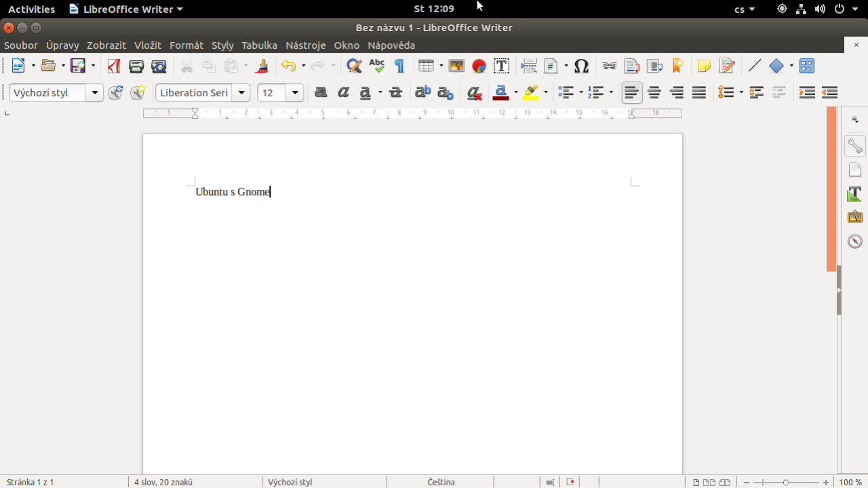Click into the font size field
The image size is (868, 488).
(272, 93)
